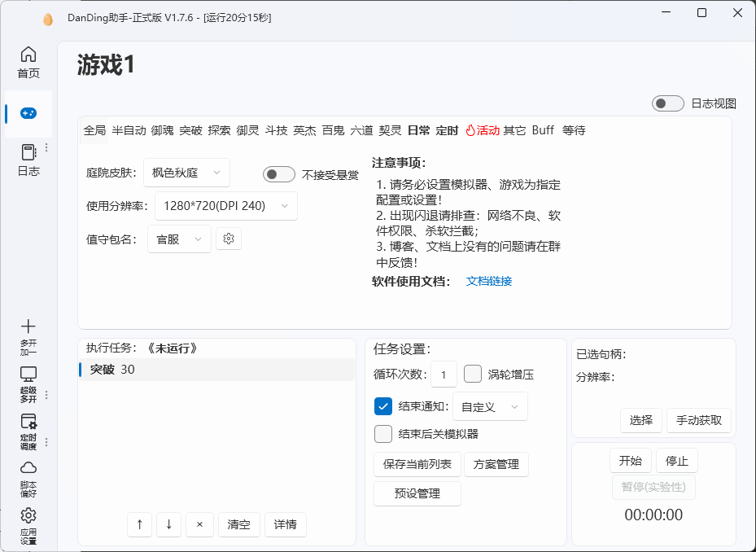Open 应用设置 gear icon in sidebar

coord(28,515)
